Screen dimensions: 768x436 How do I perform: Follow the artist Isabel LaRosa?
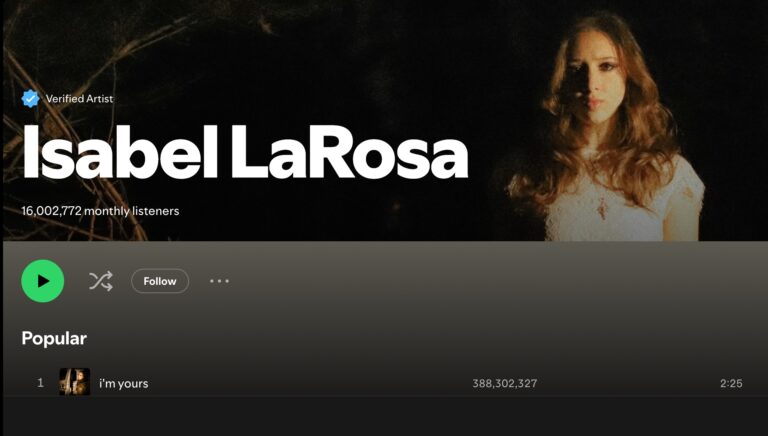click(x=160, y=281)
